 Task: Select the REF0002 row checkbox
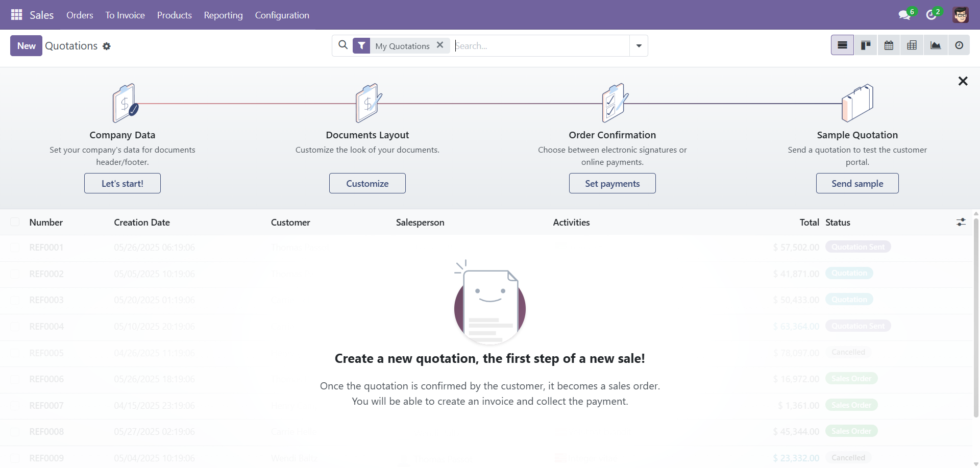(x=15, y=274)
